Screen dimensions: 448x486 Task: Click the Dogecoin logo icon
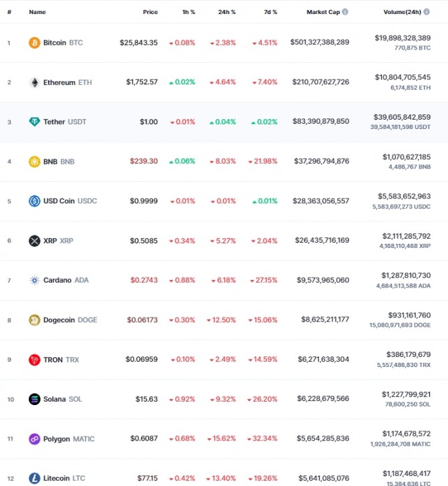(x=34, y=320)
